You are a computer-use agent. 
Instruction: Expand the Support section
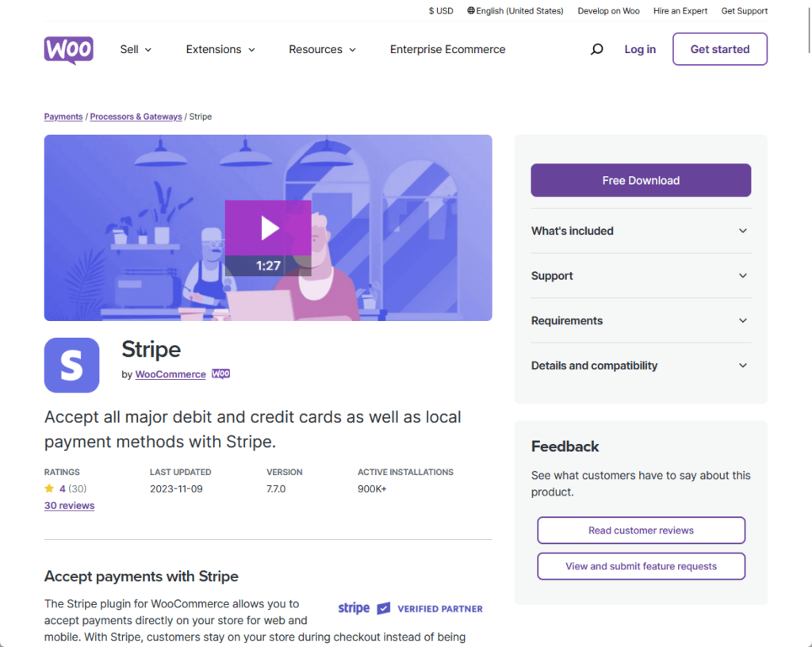click(x=641, y=276)
